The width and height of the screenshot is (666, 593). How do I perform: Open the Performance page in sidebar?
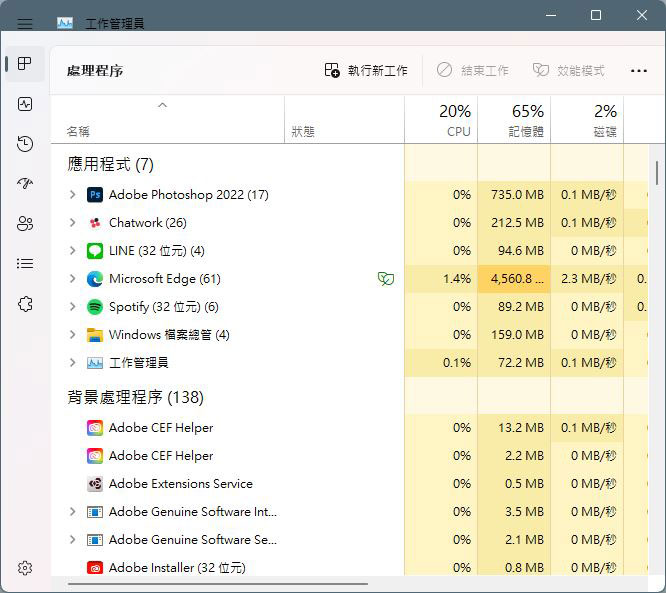[25, 104]
